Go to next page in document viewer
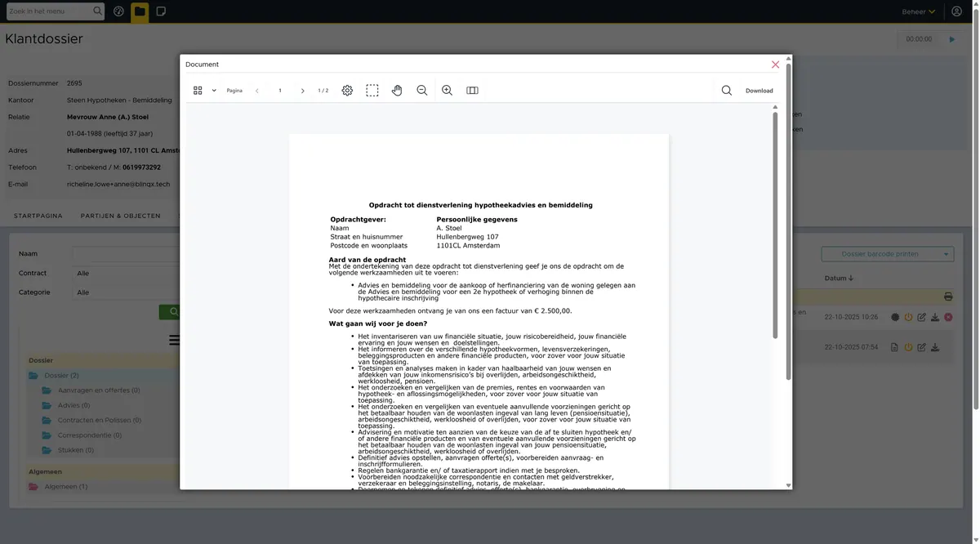Screen dimensions: 980x544 click(x=303, y=91)
